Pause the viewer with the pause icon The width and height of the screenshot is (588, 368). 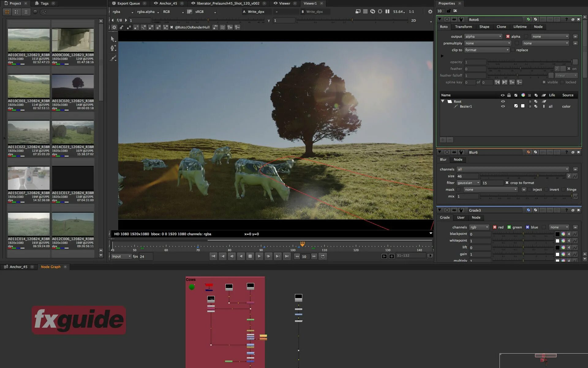tap(387, 12)
